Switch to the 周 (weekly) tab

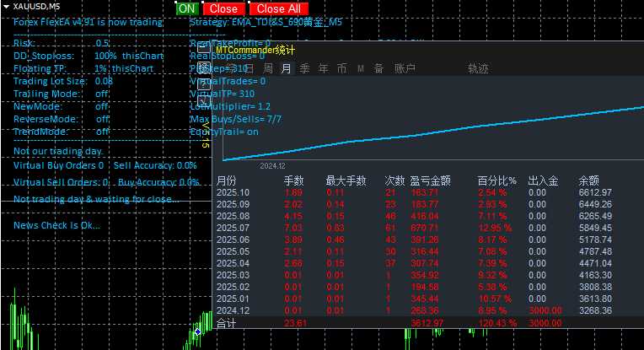268,68
